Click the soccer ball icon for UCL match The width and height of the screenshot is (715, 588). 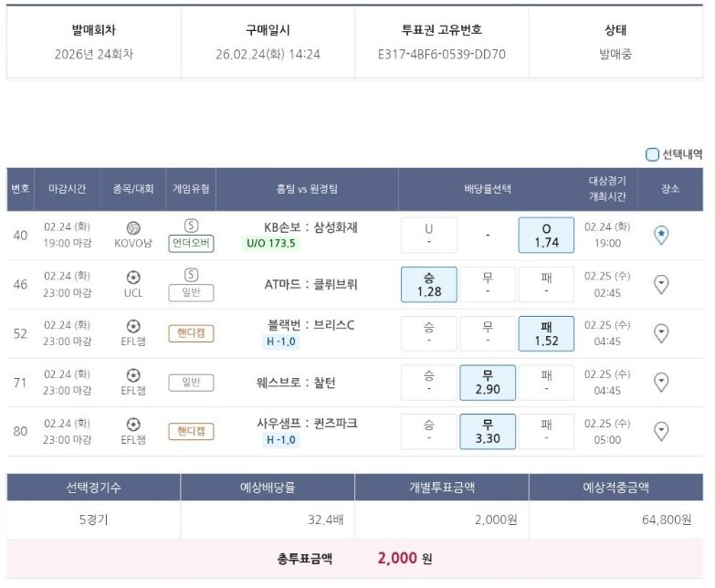pyautogui.click(x=134, y=276)
